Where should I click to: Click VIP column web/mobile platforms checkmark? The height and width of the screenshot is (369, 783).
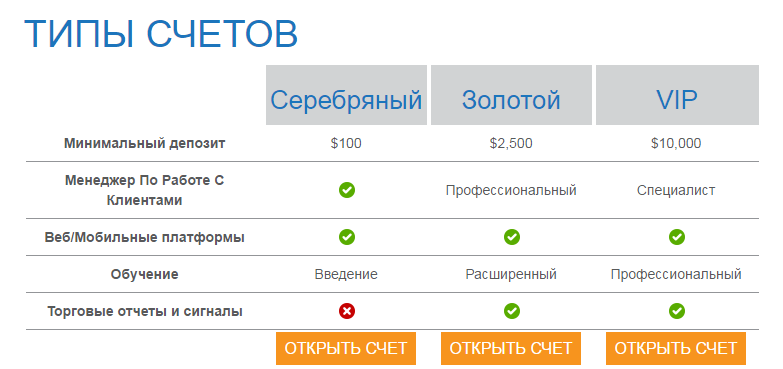677,237
